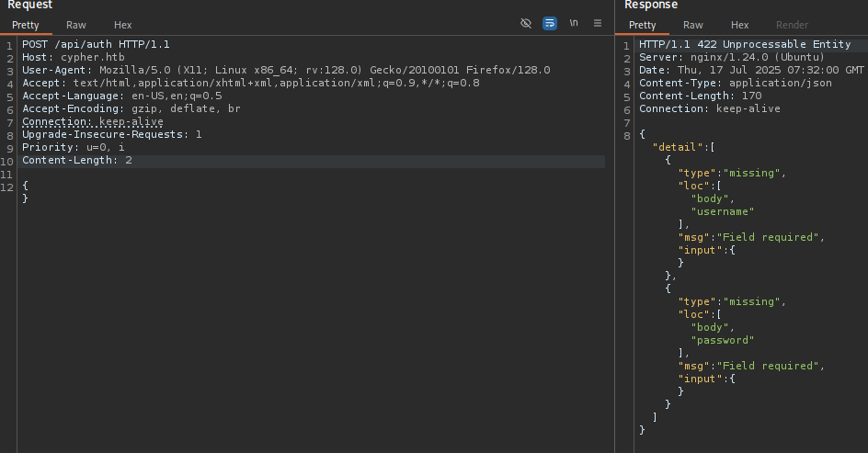Switch to Request Hex tab
This screenshot has height=453, width=868.
point(123,25)
